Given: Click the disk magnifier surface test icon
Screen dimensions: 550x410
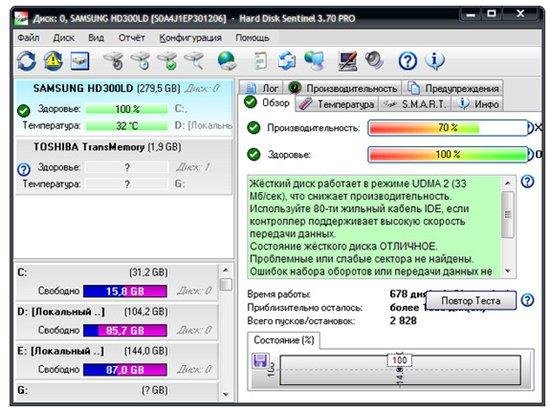Looking at the screenshot, I should pyautogui.click(x=195, y=61).
